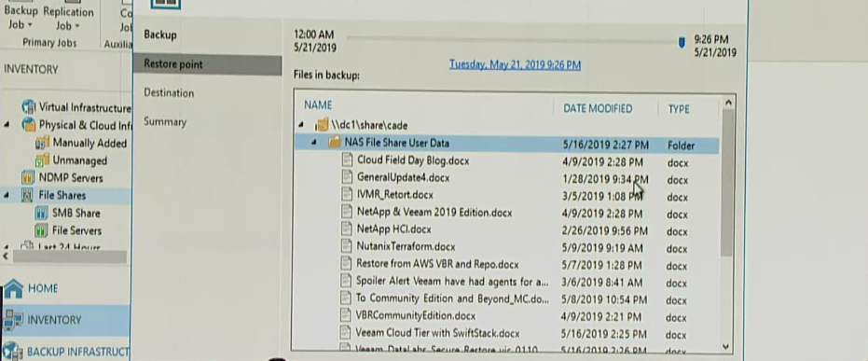868x361 pixels.
Task: Select the NutanixTerraform.docx document icon
Action: [x=347, y=246]
